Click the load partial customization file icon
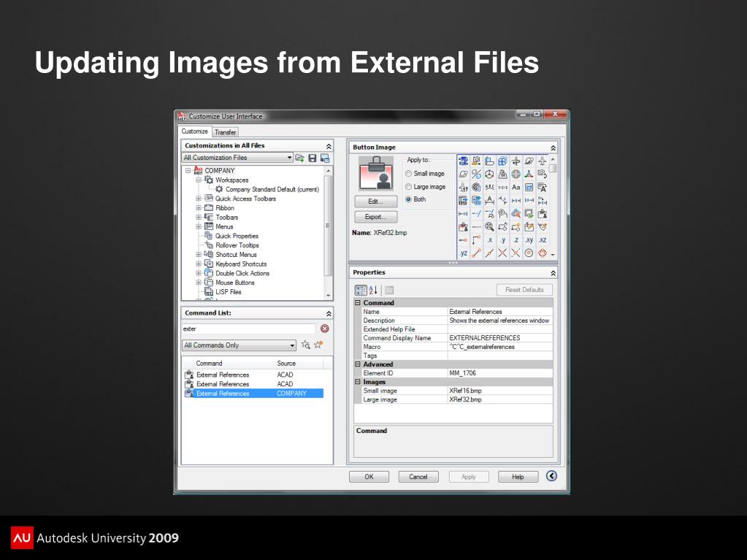The width and height of the screenshot is (747, 560). click(x=300, y=158)
